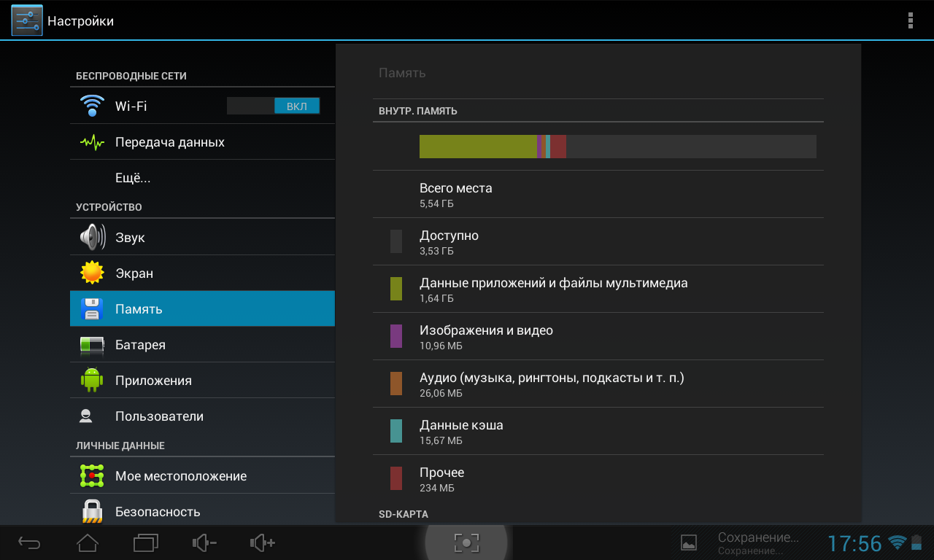Tap the status bar battery indicator
Viewport: 934px width, 560px height.
(916, 542)
